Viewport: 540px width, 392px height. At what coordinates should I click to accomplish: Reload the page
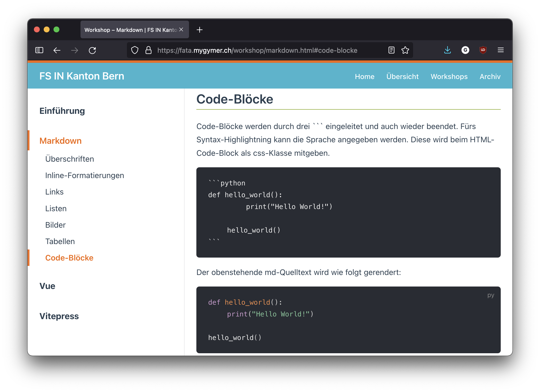tap(92, 50)
